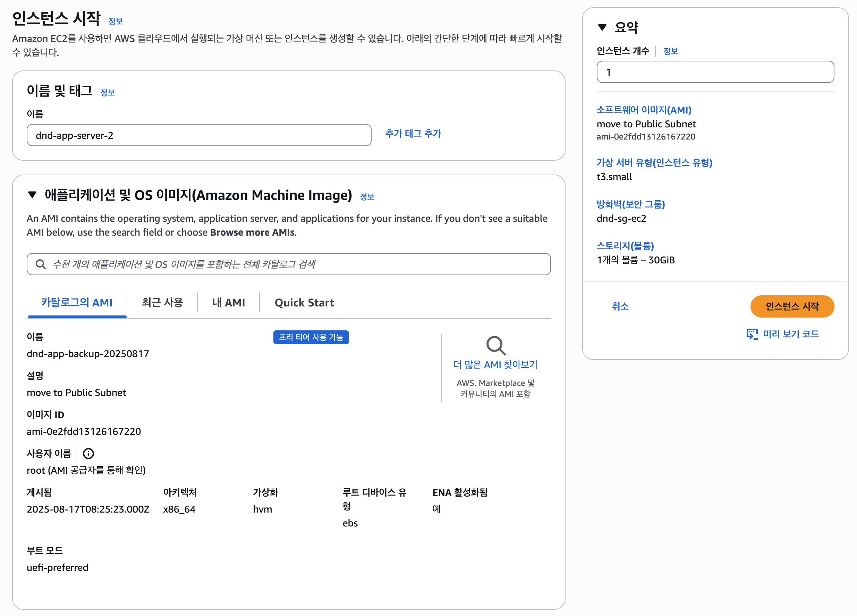
Task: Collapse the 애플리케이션 및 OS 이미지 section
Action: click(33, 195)
